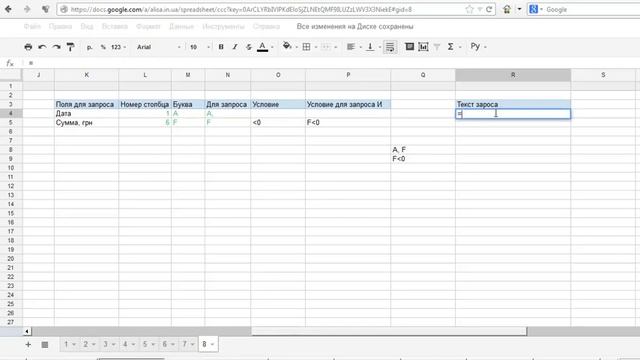This screenshot has height=360, width=640.
Task: Go back in the browser
Action: pos(8,9)
